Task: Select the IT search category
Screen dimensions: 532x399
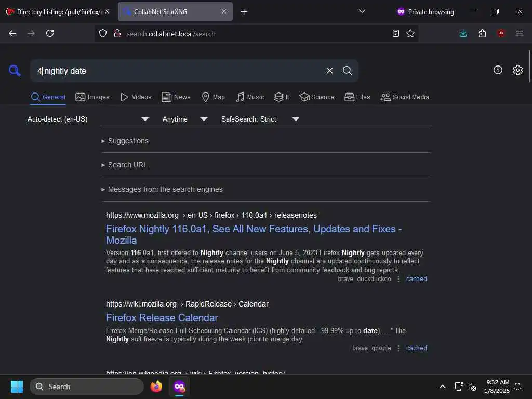Action: tap(282, 97)
